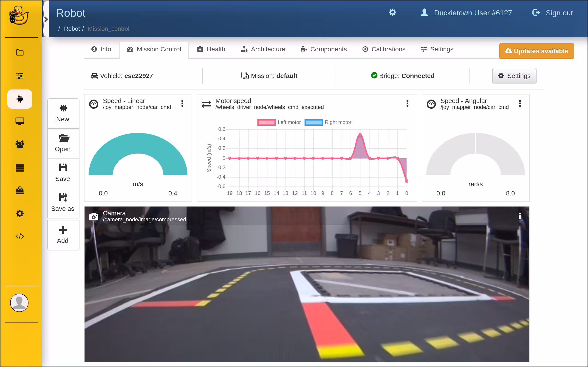Open the Camera widget options menu
This screenshot has height=367, width=588.
point(520,216)
